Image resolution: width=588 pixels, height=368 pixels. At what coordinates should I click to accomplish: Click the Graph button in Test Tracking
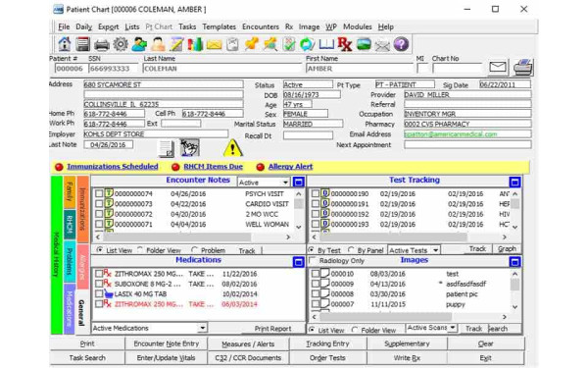pyautogui.click(x=507, y=249)
